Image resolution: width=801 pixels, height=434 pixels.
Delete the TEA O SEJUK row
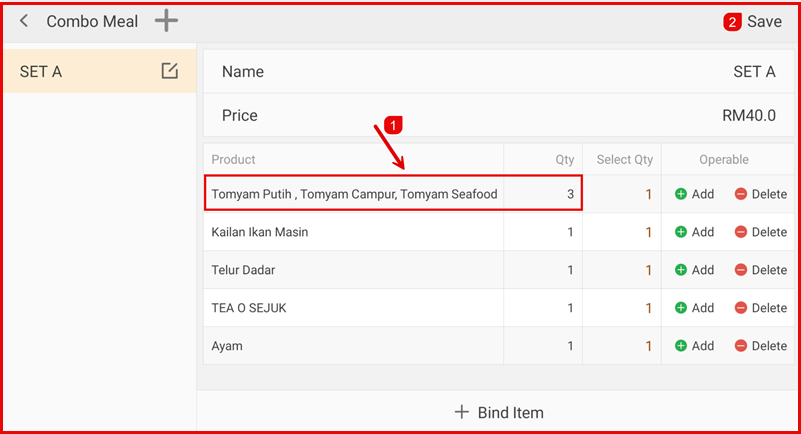point(760,308)
